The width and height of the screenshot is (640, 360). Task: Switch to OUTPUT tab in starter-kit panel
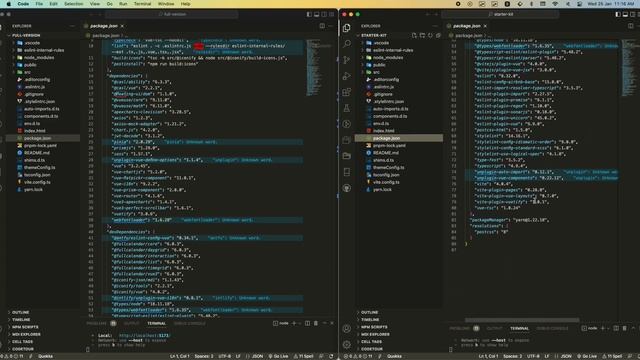click(494, 328)
